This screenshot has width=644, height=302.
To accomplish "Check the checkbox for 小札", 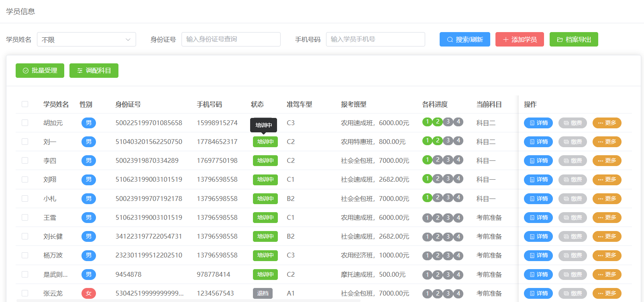I will (x=25, y=199).
